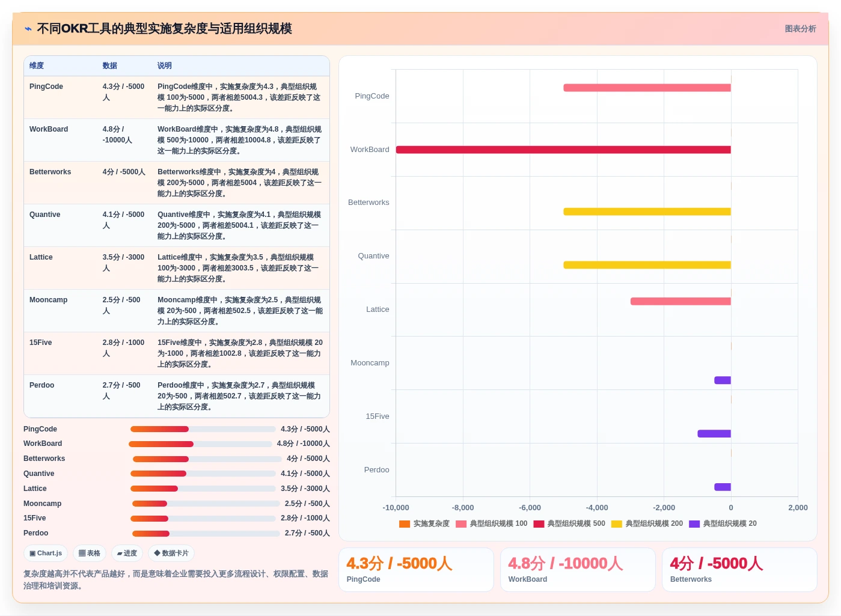
Task: Select the Quantive row name in table
Action: point(45,215)
